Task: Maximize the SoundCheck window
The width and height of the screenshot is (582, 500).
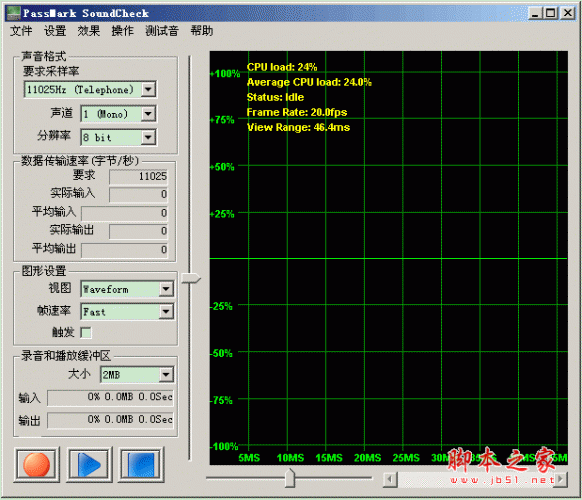Action: click(x=550, y=13)
